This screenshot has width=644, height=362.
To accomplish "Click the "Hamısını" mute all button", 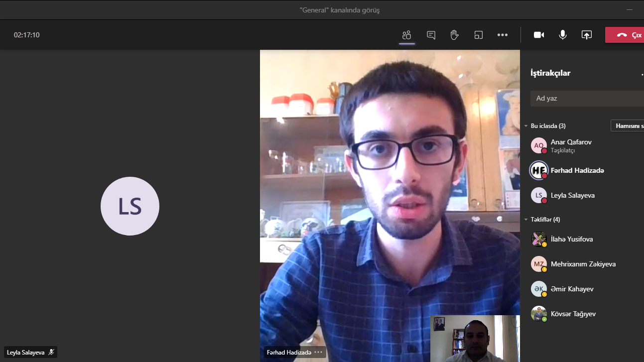I will pyautogui.click(x=628, y=126).
